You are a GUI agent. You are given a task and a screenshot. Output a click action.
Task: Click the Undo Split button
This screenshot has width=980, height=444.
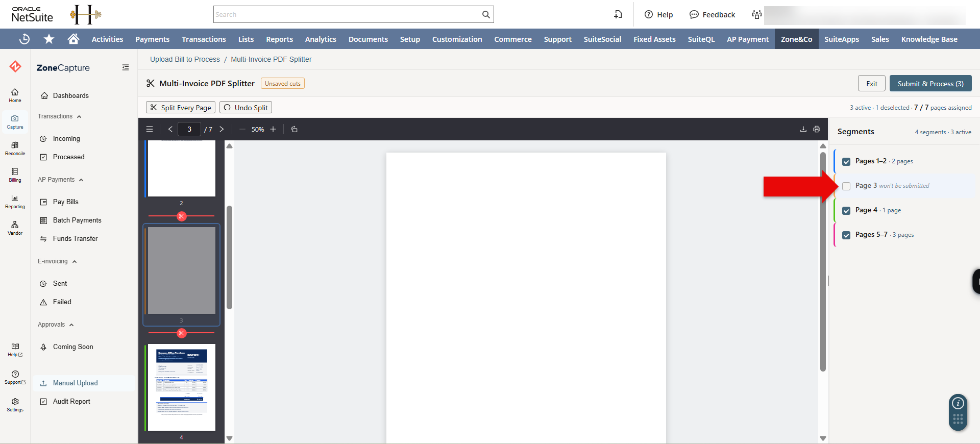246,107
